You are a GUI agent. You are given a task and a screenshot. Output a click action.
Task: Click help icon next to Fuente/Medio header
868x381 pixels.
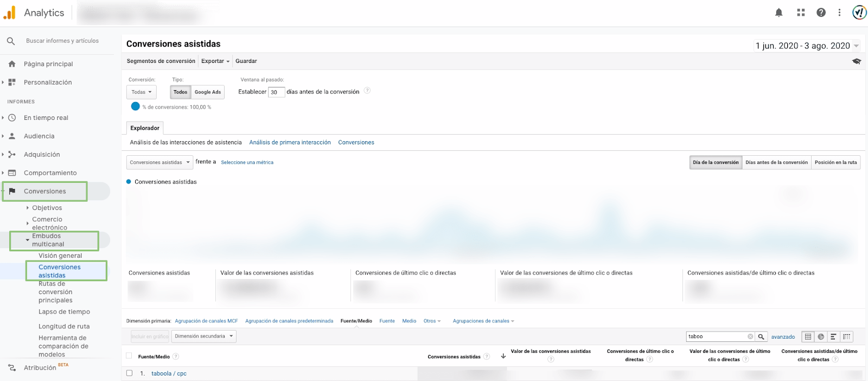[176, 357]
